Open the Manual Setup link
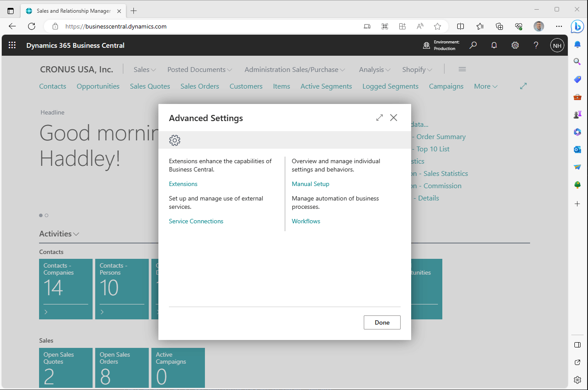 [311, 184]
